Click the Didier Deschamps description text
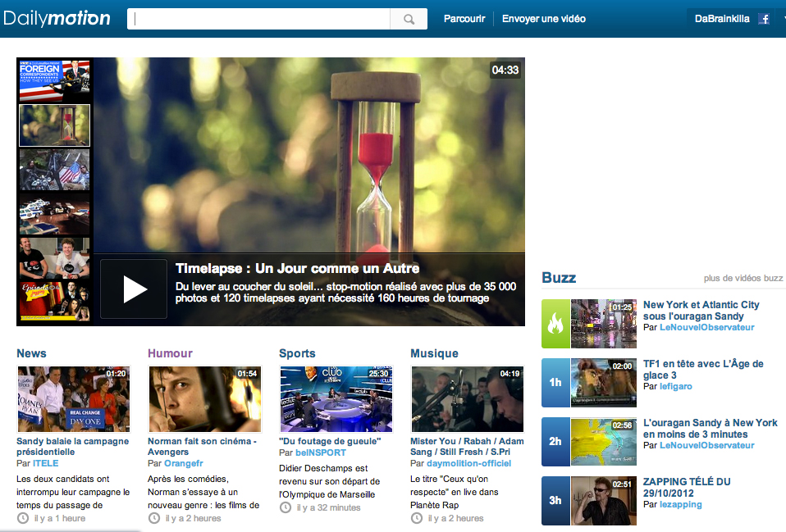The width and height of the screenshot is (786, 532). tap(329, 481)
